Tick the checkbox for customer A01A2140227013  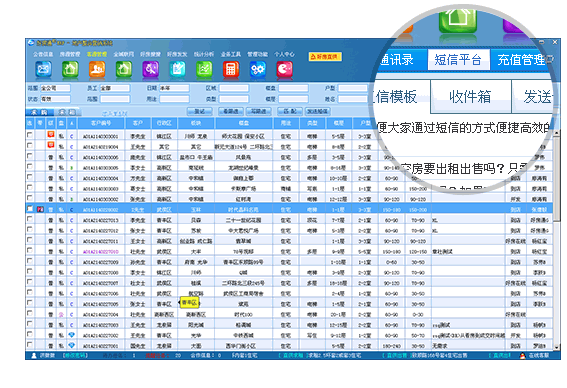pos(30,219)
